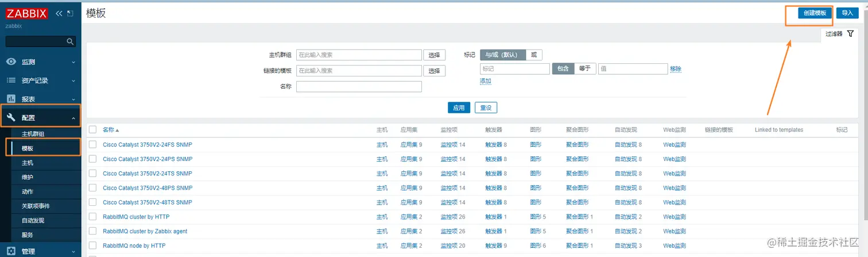Screen dimensions: 868x257
Task: Check Cisco Catalyst 3750V2-24FS SNMP row checkbox
Action: [92, 144]
